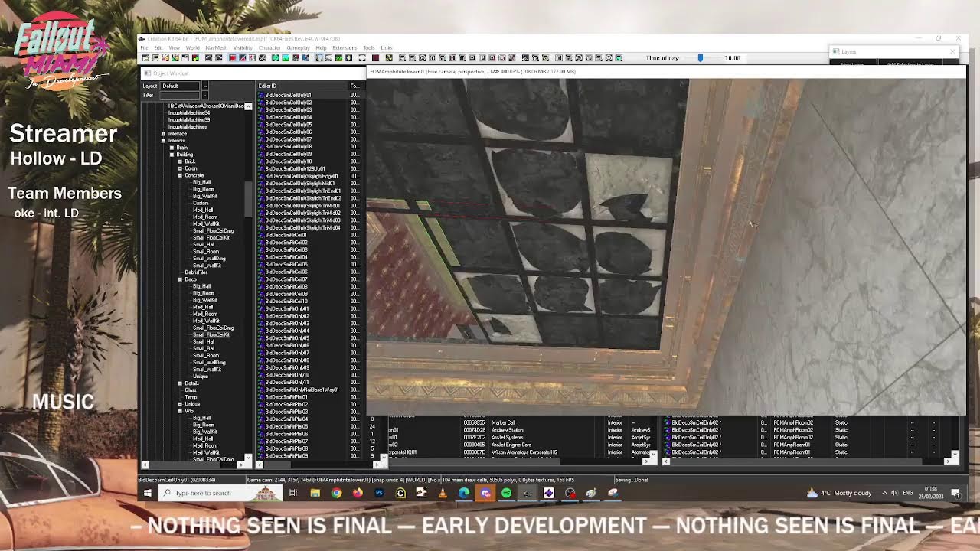Select BldDecoSmCeilOnly128Up01 in object list
Image resolution: width=980 pixels, height=551 pixels.
click(x=295, y=169)
